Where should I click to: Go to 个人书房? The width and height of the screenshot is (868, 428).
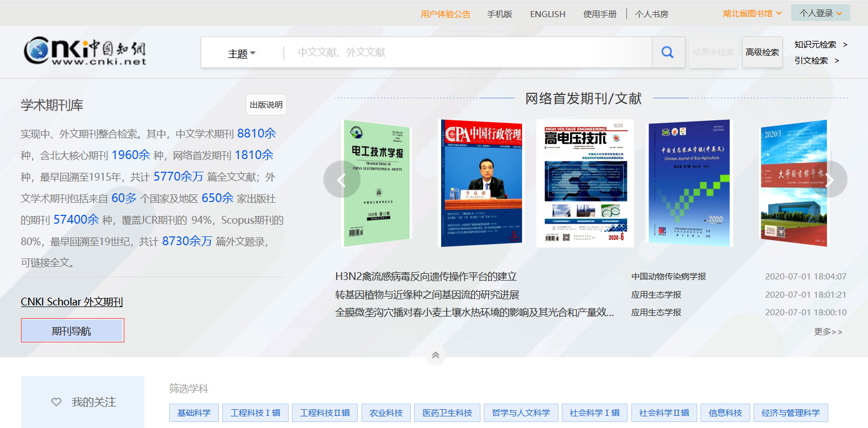click(x=652, y=14)
